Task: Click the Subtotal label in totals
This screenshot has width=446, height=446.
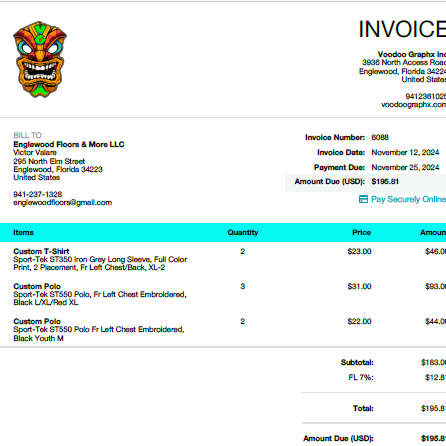Action: tap(357, 362)
